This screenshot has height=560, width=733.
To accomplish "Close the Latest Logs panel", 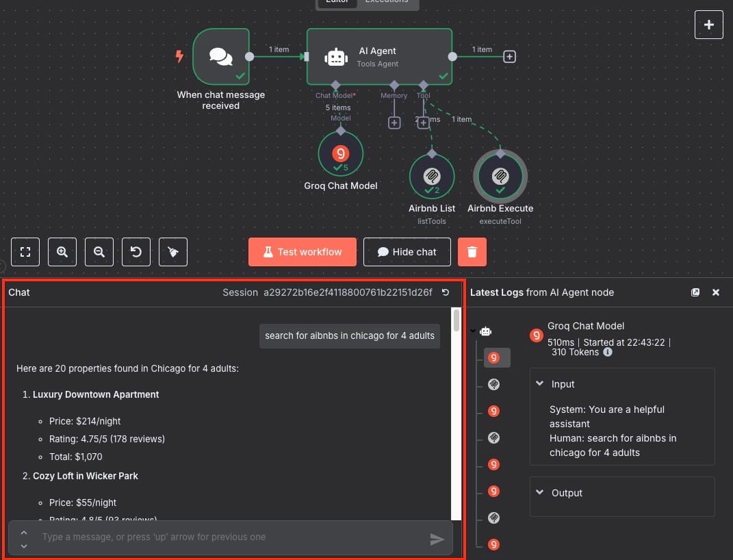I will point(716,292).
